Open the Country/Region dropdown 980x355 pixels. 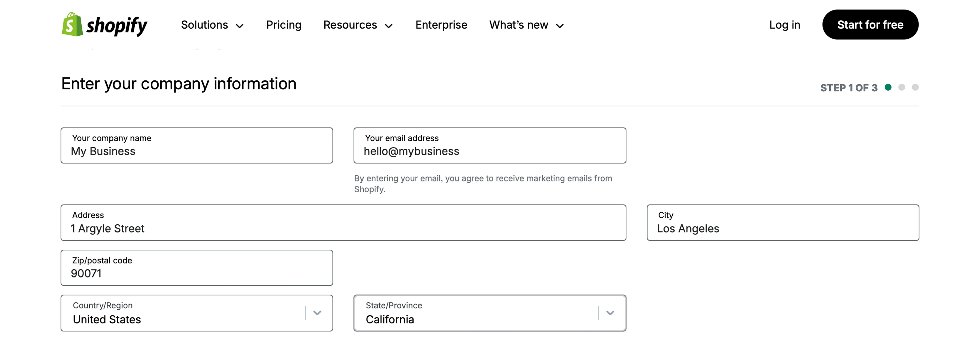tap(197, 313)
